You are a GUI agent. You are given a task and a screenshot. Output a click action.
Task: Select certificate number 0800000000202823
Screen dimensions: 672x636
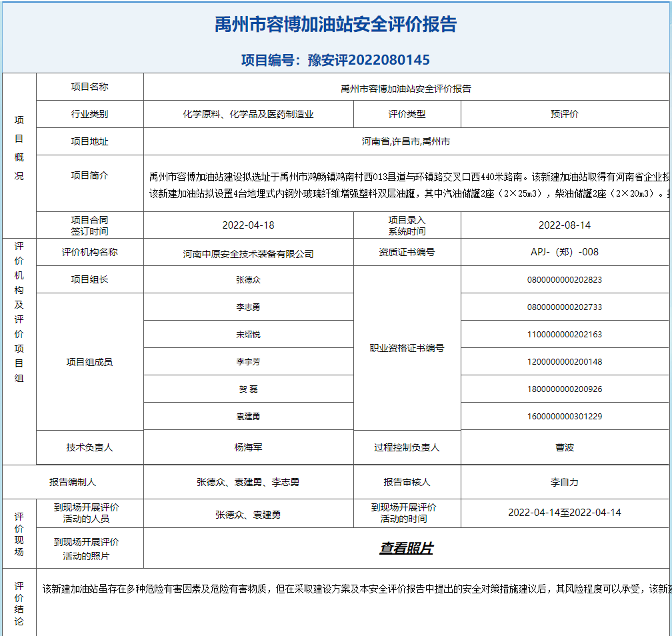pyautogui.click(x=565, y=279)
